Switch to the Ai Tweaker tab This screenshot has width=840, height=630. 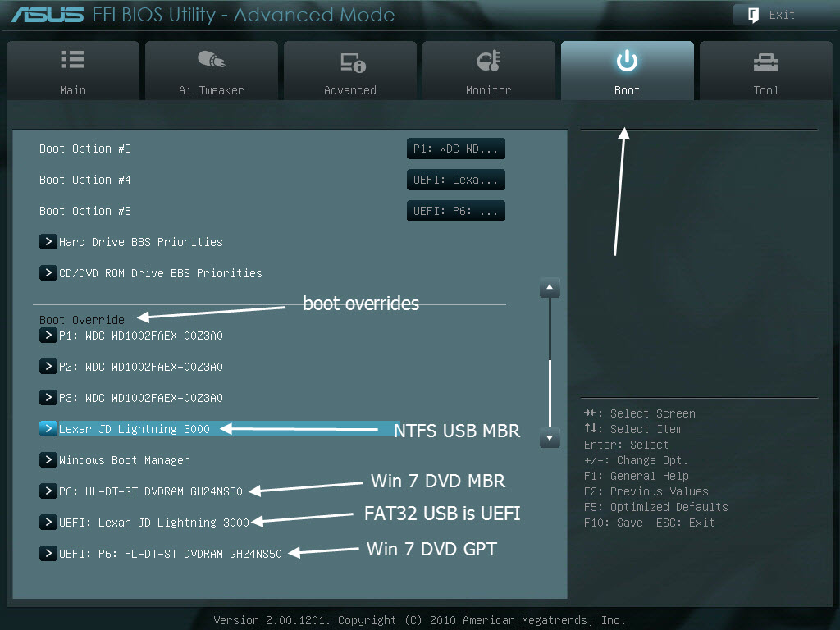pos(211,71)
